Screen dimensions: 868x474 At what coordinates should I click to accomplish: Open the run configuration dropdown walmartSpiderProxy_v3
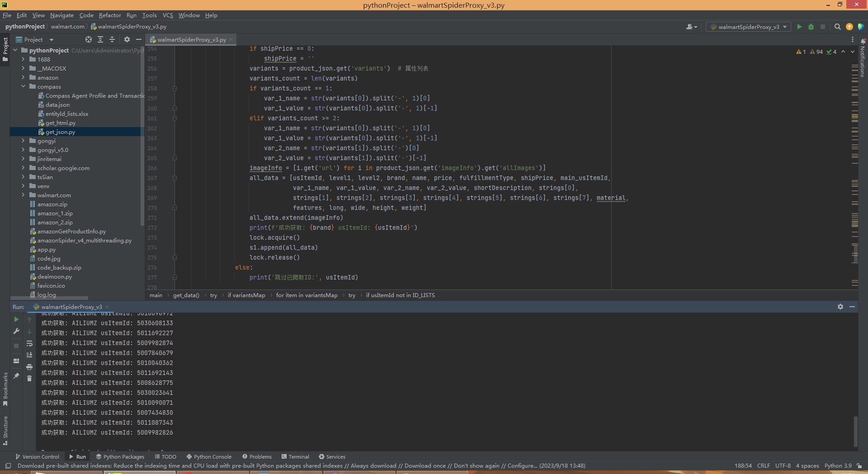click(748, 27)
